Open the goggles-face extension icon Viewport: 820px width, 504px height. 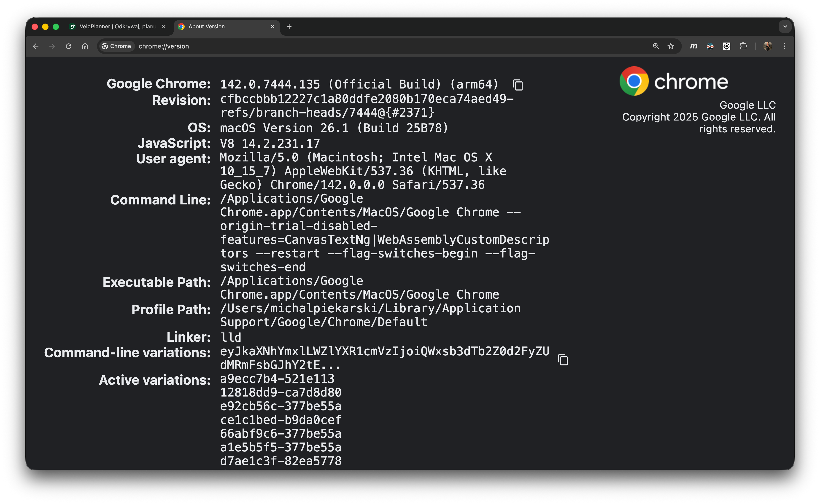pyautogui.click(x=710, y=46)
